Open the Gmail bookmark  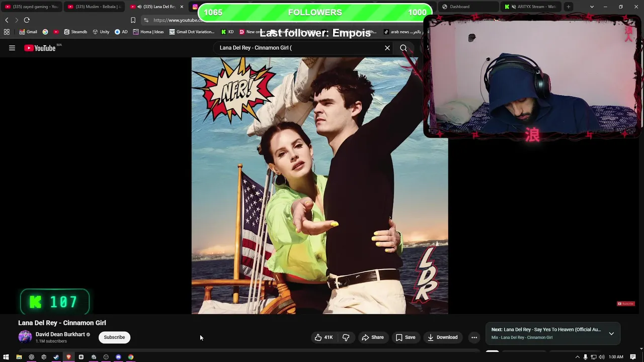[x=28, y=32]
